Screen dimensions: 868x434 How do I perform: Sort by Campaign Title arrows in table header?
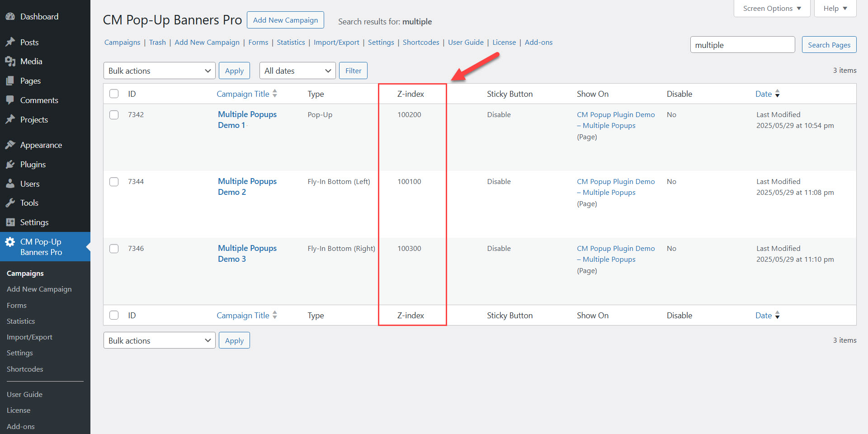coord(275,94)
